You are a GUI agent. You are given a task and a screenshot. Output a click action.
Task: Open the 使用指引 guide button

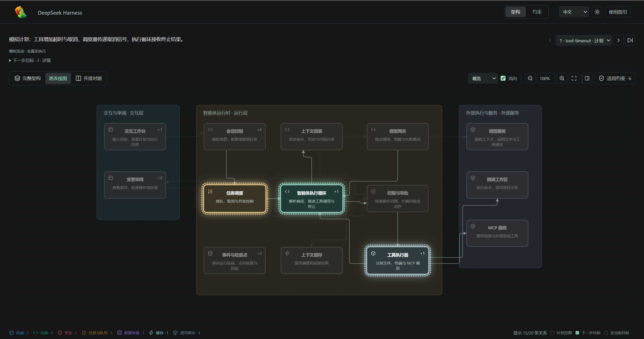618,12
